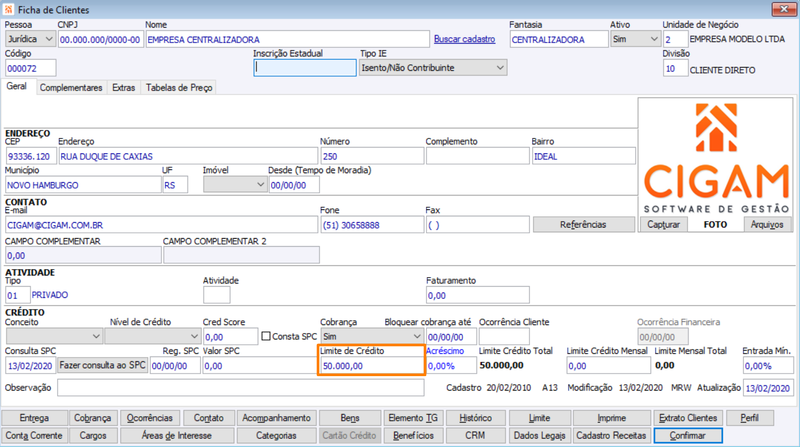Expand the Tipo IE dropdown

[x=433, y=67]
